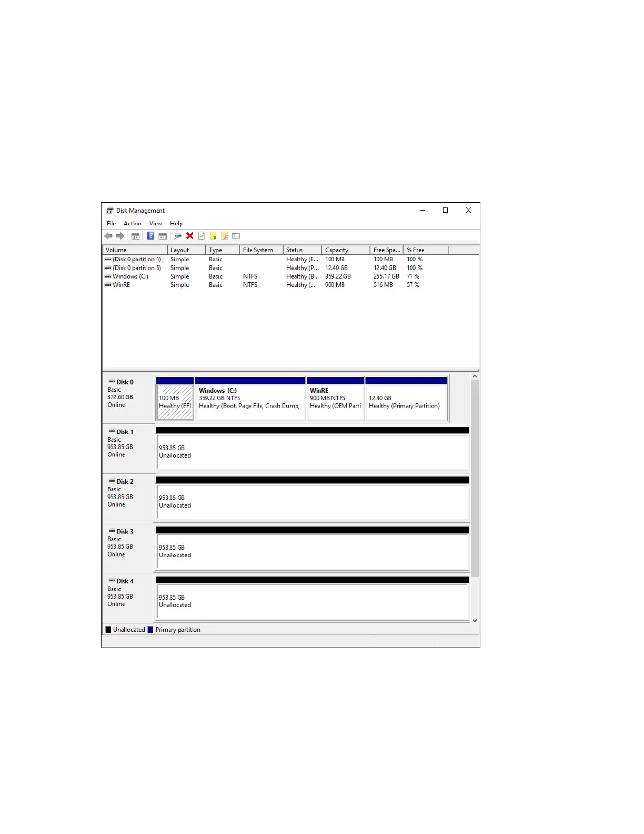Sort by the Free Spa... column header
This screenshot has width=644, height=834.
coord(387,250)
